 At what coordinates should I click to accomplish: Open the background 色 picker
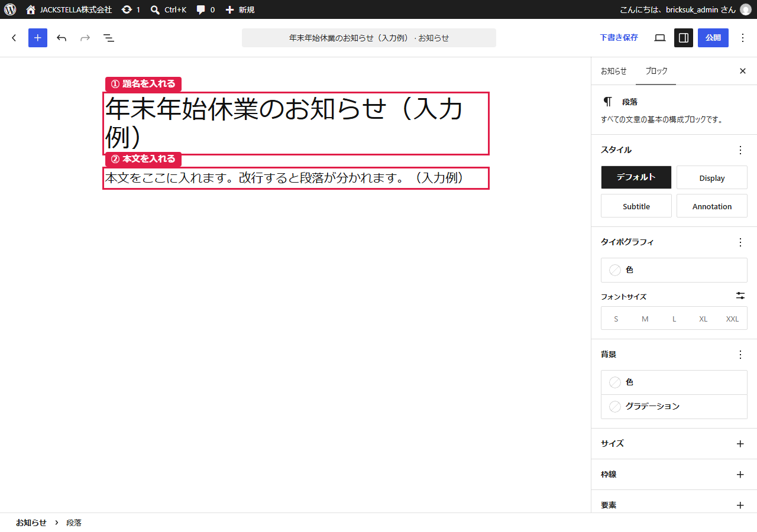click(674, 382)
